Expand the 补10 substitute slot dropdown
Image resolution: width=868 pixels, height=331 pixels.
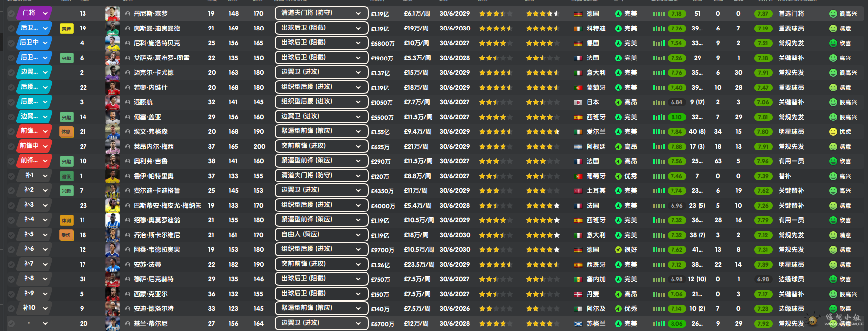point(36,308)
